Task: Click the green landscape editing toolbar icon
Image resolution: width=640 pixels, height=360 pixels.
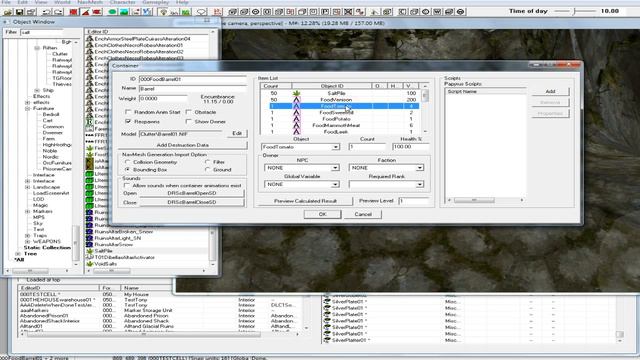Action: click(124, 12)
